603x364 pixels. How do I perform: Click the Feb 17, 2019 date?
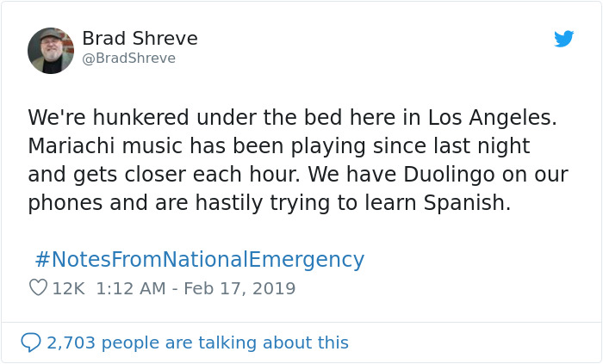[240, 288]
